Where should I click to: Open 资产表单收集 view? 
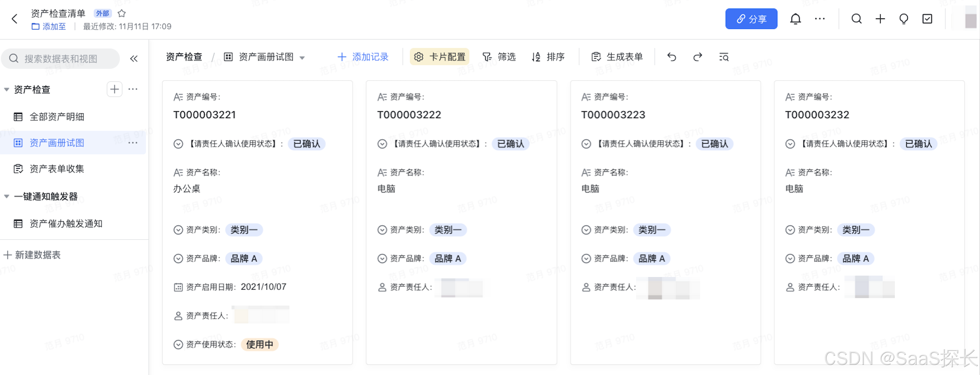(57, 169)
